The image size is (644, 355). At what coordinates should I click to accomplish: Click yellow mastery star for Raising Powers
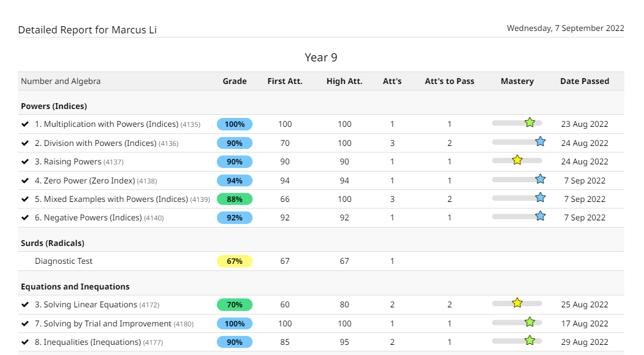point(517,160)
